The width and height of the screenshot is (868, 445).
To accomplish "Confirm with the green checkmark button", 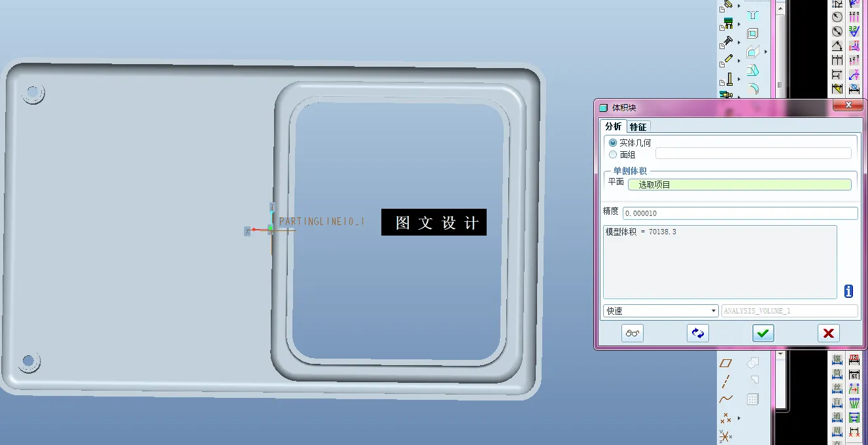I will coord(763,333).
